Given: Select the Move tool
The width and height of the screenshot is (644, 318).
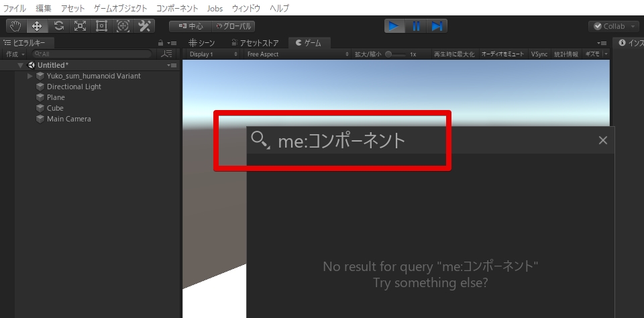Looking at the screenshot, I should [x=38, y=26].
